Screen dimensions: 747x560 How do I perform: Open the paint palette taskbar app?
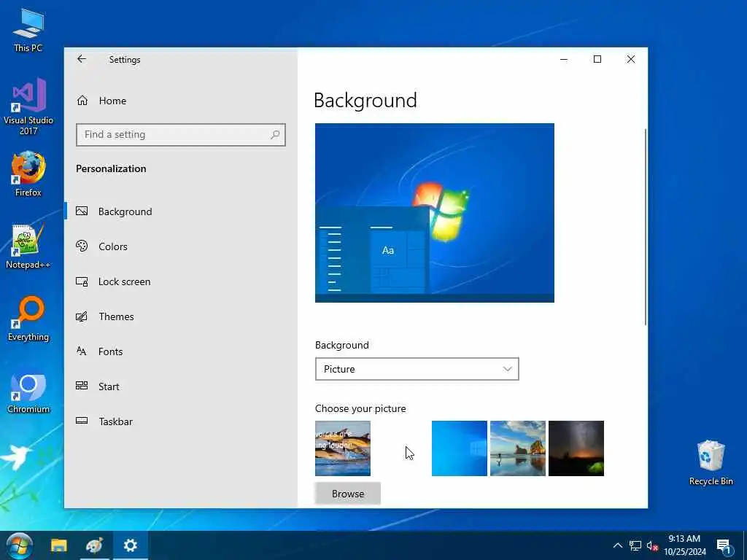pyautogui.click(x=94, y=545)
